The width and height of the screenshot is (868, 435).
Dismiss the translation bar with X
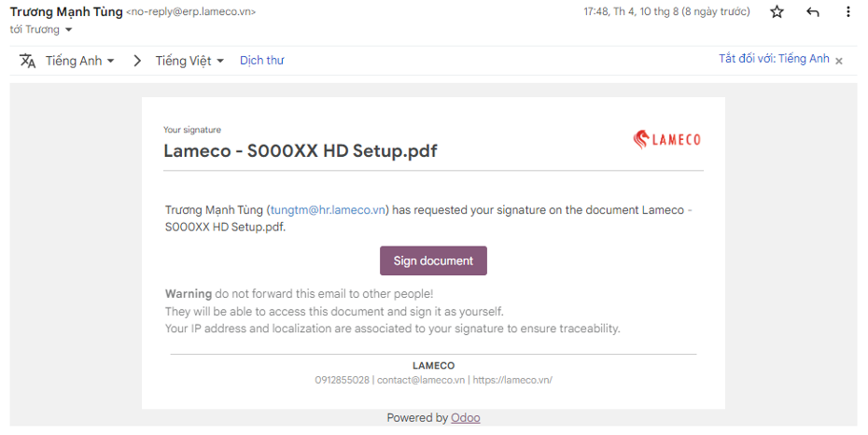pos(839,61)
